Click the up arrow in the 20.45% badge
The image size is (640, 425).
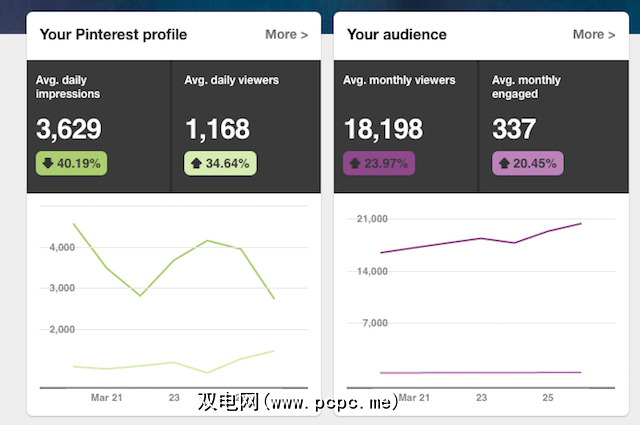(x=503, y=163)
